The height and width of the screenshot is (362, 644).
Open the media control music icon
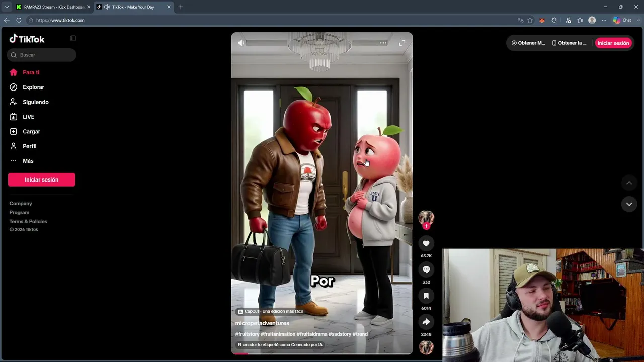click(x=568, y=20)
